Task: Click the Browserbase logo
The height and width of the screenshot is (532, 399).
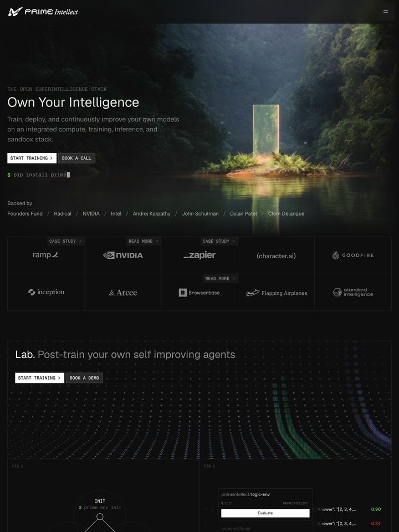Action: (x=199, y=293)
